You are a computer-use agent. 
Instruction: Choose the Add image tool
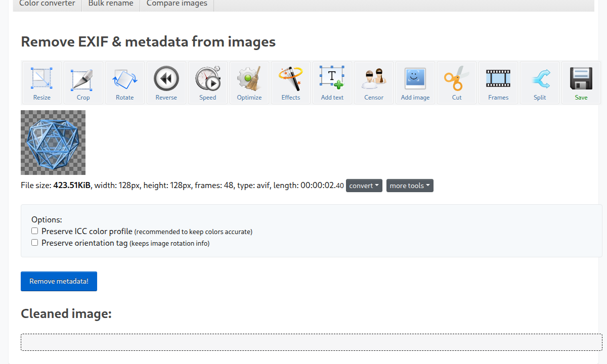pyautogui.click(x=415, y=83)
